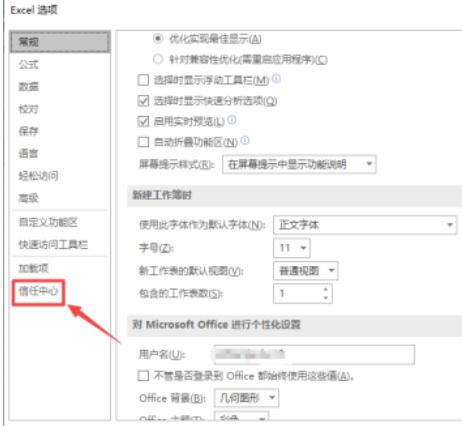Uncheck 启用实时预览 checkbox
This screenshot has height=426, width=462.
coord(143,121)
